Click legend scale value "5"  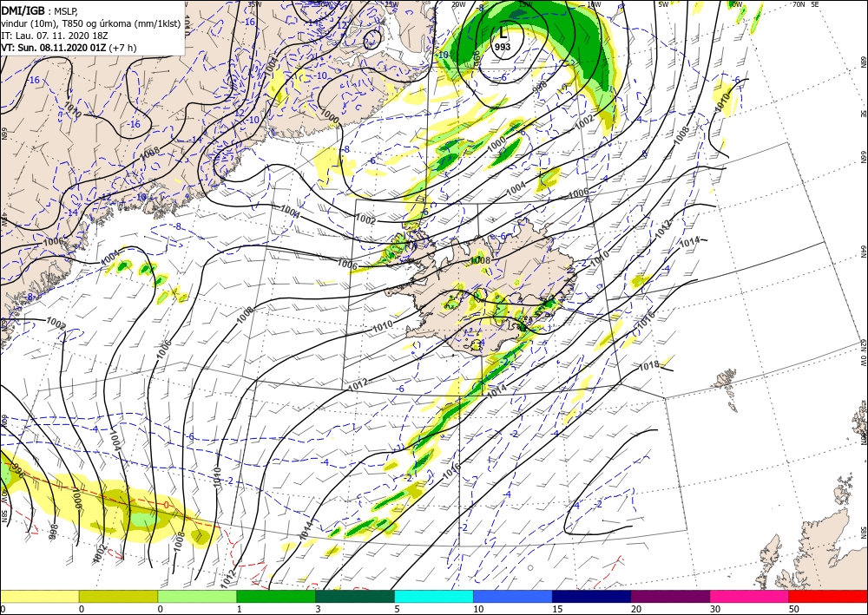tap(398, 609)
